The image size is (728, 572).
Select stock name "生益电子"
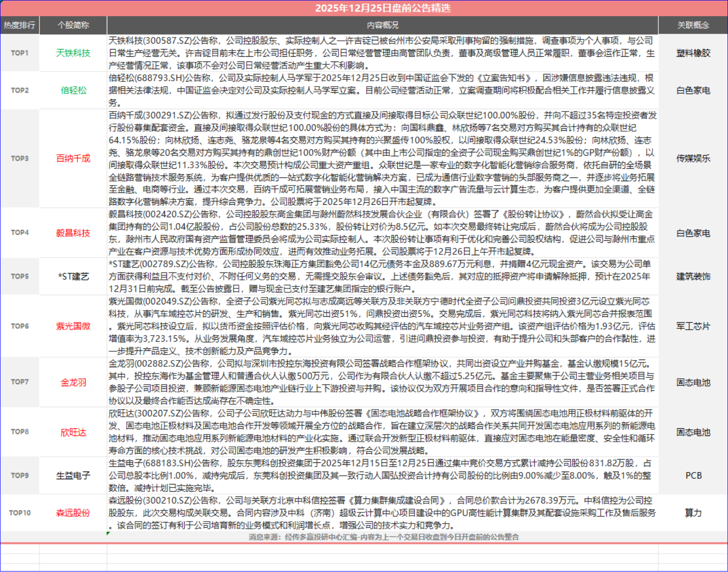73,475
